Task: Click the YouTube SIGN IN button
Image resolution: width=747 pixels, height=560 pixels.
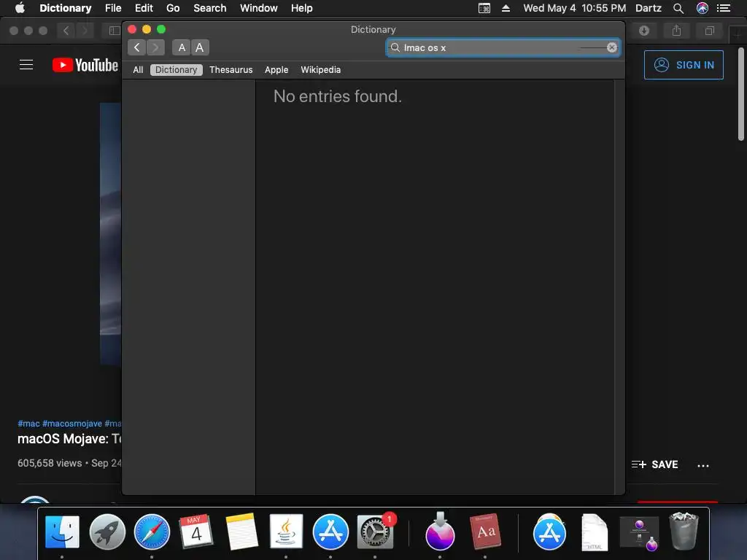Action: click(x=683, y=65)
